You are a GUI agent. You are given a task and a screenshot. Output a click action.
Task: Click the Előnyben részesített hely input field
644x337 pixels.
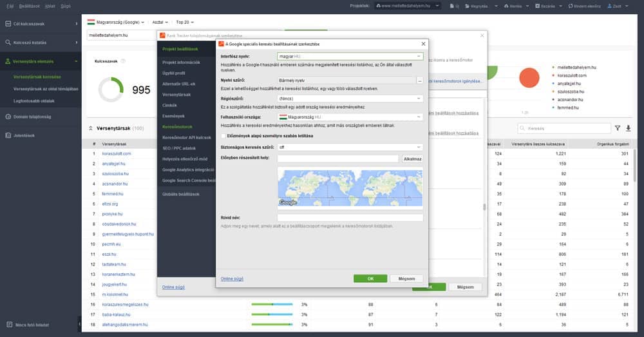click(x=337, y=159)
